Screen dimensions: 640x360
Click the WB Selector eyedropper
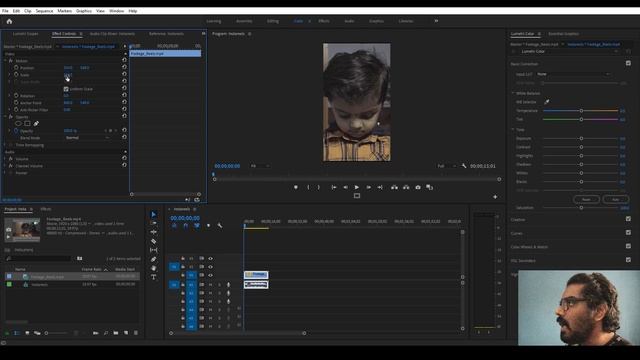[x=547, y=102]
